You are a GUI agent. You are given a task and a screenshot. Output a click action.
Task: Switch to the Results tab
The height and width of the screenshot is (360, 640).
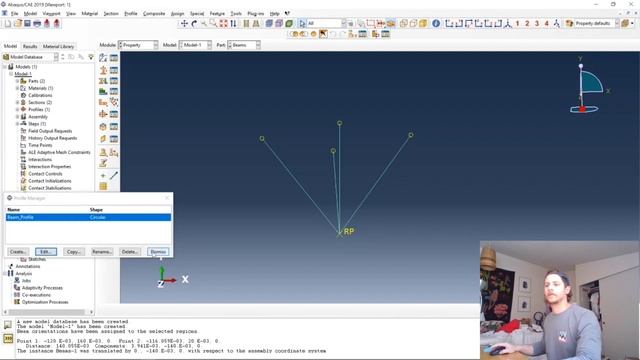(30, 46)
